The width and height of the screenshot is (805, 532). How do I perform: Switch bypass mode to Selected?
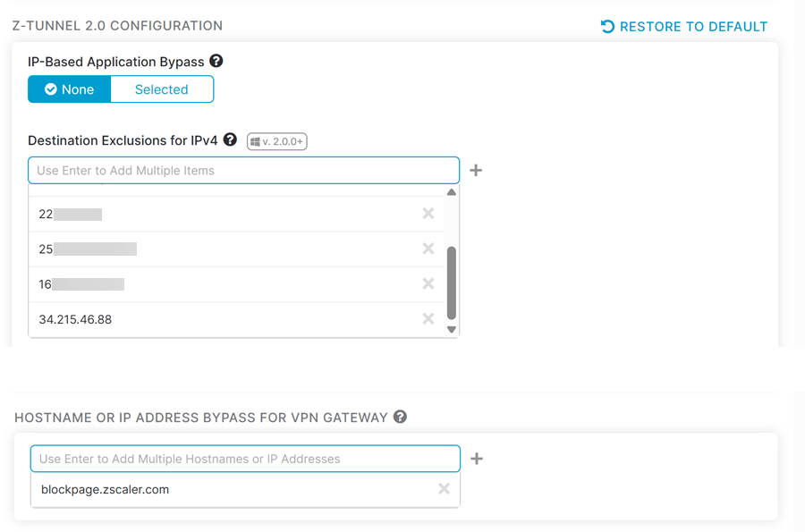(x=161, y=89)
